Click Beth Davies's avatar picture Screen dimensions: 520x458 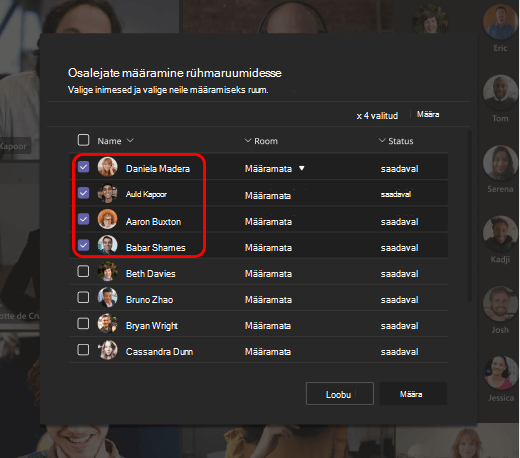tap(107, 271)
